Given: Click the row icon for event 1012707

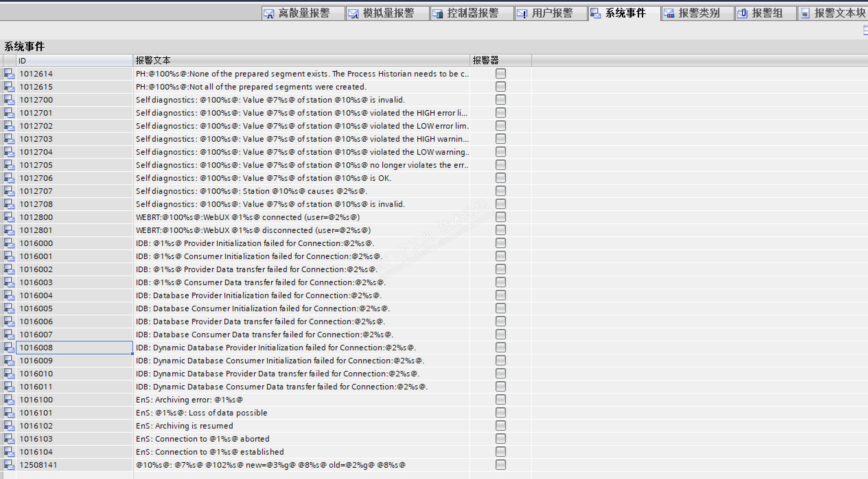Looking at the screenshot, I should (9, 191).
